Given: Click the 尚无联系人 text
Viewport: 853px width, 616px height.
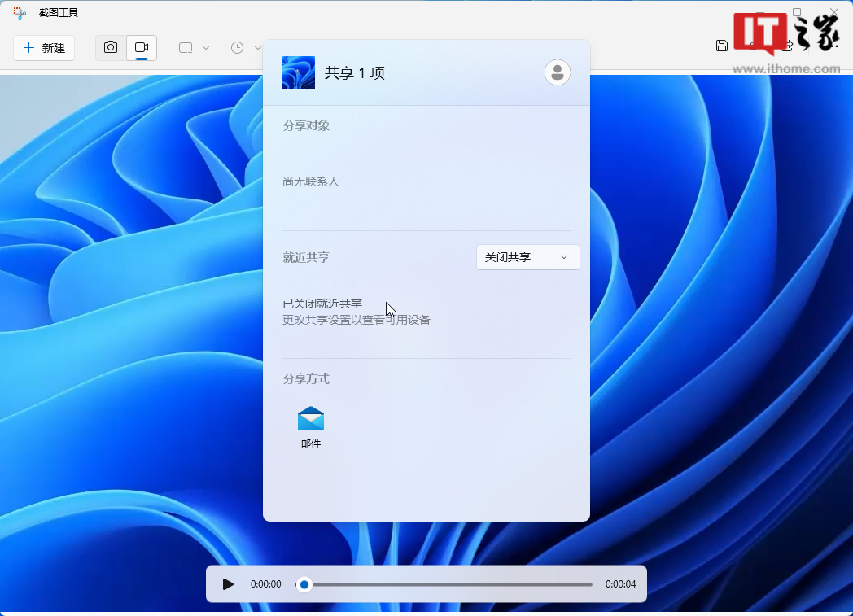Looking at the screenshot, I should [311, 181].
